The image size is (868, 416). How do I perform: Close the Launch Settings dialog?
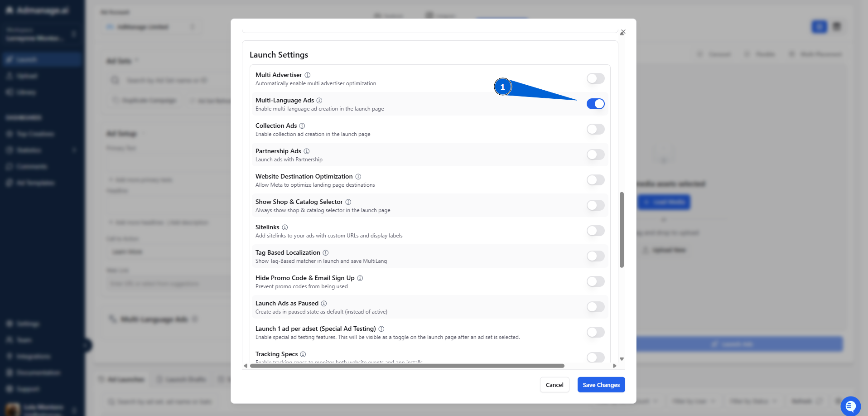click(x=623, y=32)
